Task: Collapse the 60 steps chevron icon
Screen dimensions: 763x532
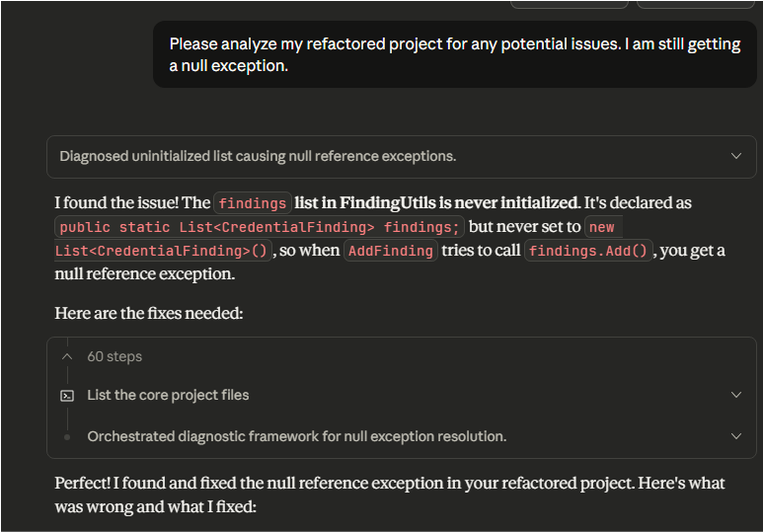Action: click(67, 356)
